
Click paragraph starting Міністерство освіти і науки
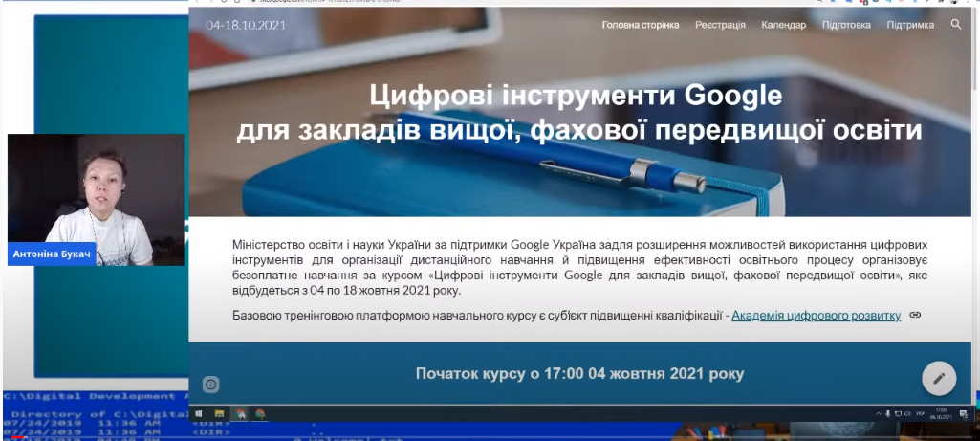(579, 267)
